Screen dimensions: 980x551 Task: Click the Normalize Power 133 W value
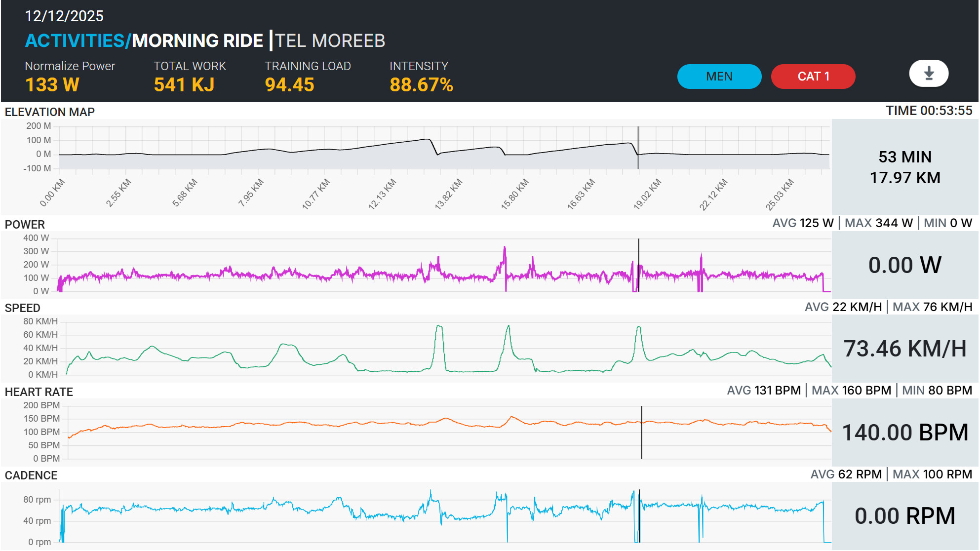pyautogui.click(x=52, y=85)
